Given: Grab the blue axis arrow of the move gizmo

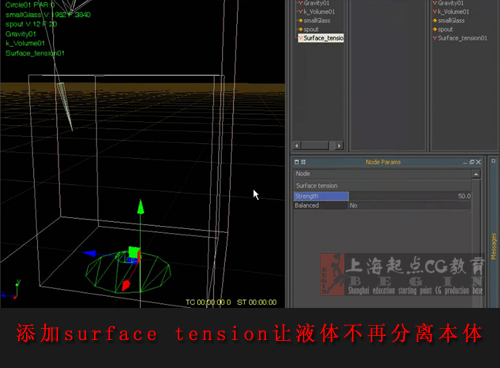Looking at the screenshot, I should click(90, 253).
